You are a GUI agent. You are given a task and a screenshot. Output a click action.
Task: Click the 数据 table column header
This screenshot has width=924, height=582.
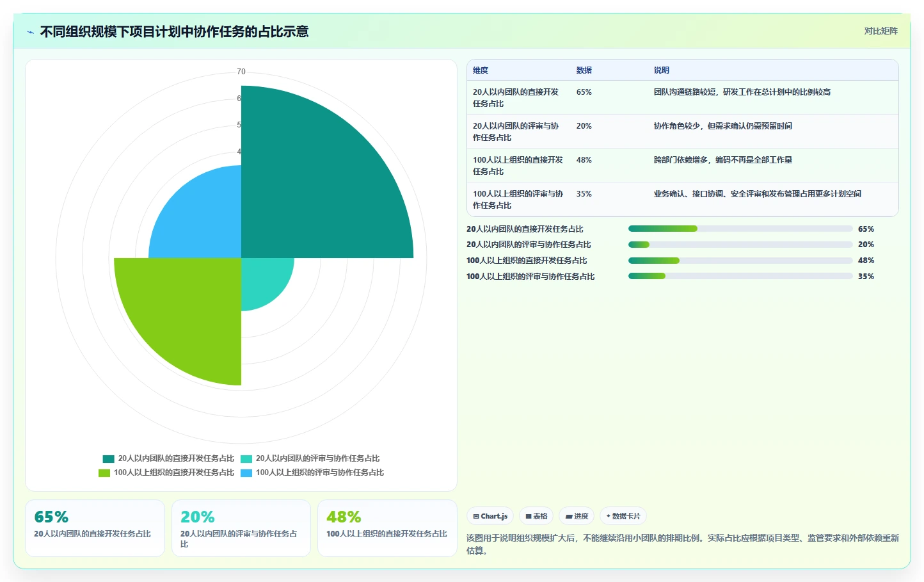pos(584,70)
